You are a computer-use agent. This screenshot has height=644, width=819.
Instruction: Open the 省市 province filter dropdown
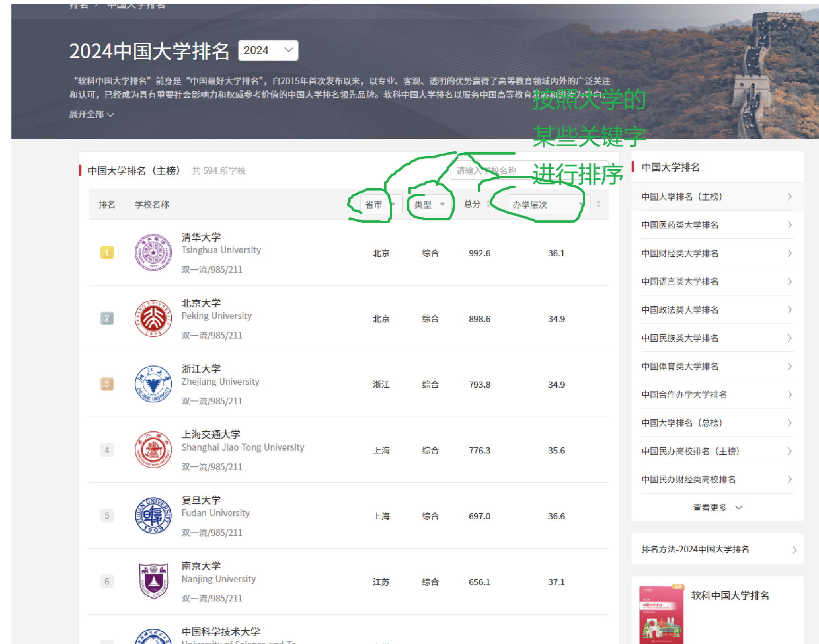(380, 204)
